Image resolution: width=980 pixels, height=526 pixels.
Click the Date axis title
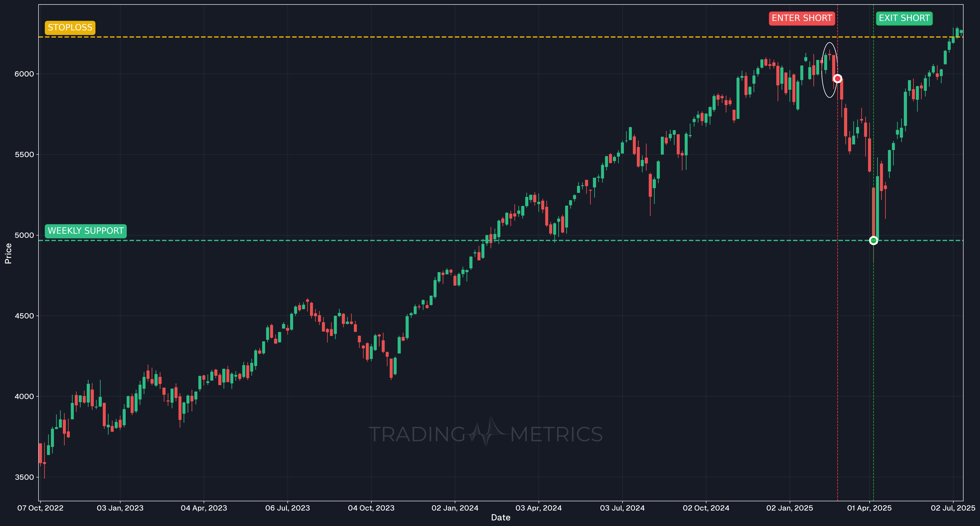(x=501, y=518)
